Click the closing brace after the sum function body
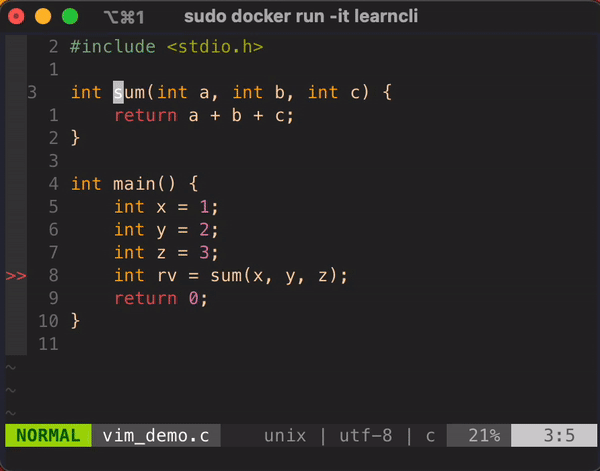This screenshot has height=471, width=600. [75, 138]
